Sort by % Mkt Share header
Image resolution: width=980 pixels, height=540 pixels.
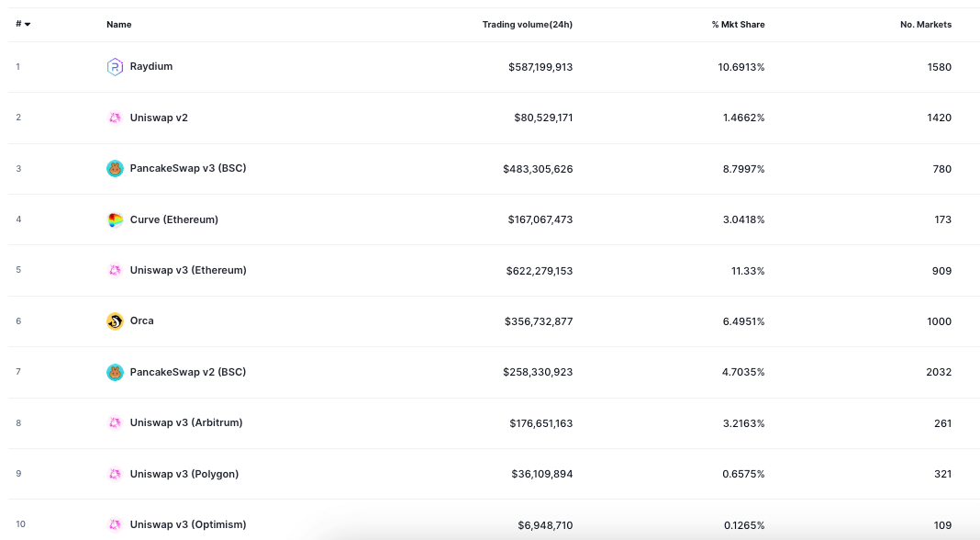pyautogui.click(x=738, y=25)
